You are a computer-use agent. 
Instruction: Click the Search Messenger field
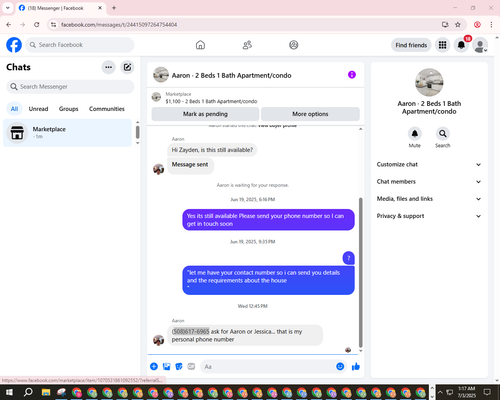click(x=70, y=87)
